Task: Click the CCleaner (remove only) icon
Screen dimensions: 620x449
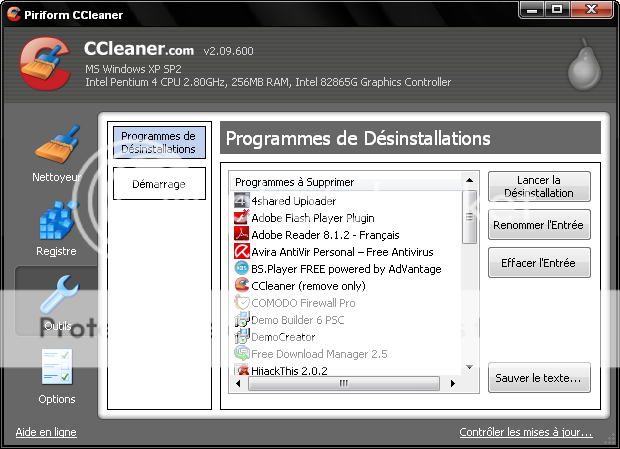Action: pyautogui.click(x=242, y=285)
